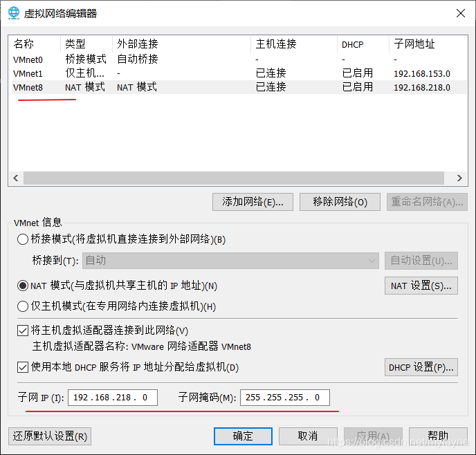Viewport: 476px width, 455px height.
Task: Click the 子网掩码 input field
Action: point(284,398)
